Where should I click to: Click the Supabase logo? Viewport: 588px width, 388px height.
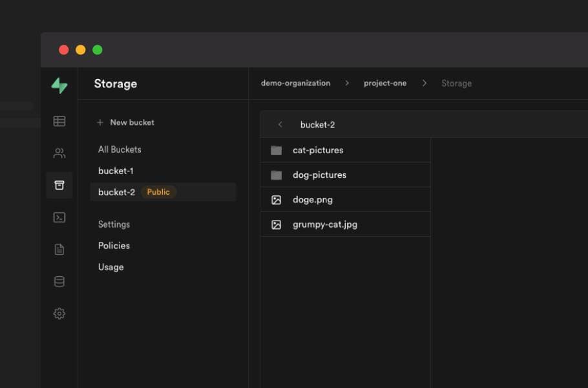59,85
